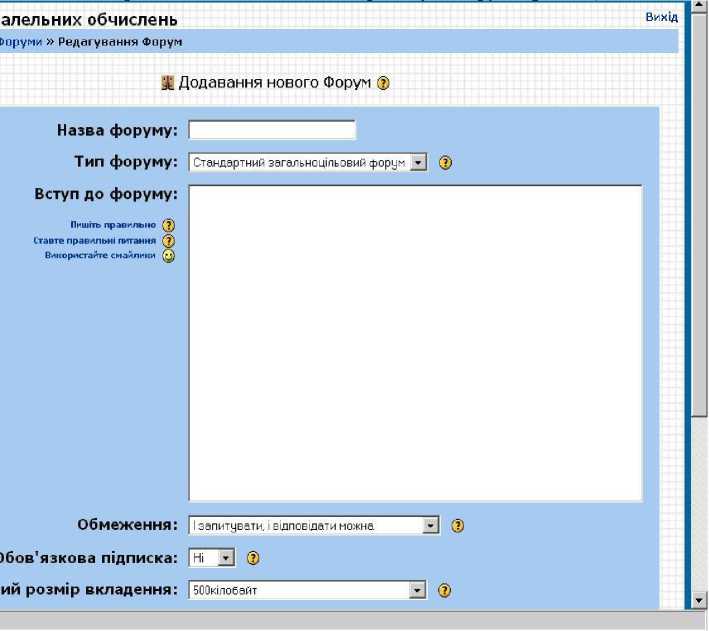Image resolution: width=709 pixels, height=631 pixels.
Task: Open the Ставте правильні питання link
Action: click(95, 241)
